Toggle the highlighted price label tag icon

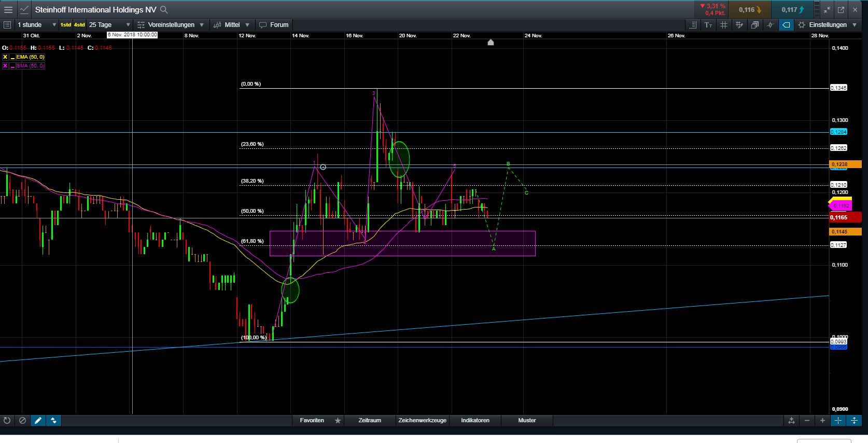[786, 25]
